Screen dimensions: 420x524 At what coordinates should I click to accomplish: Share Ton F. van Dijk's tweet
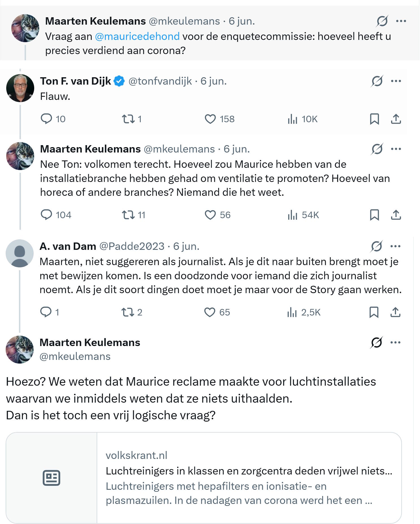click(x=396, y=119)
